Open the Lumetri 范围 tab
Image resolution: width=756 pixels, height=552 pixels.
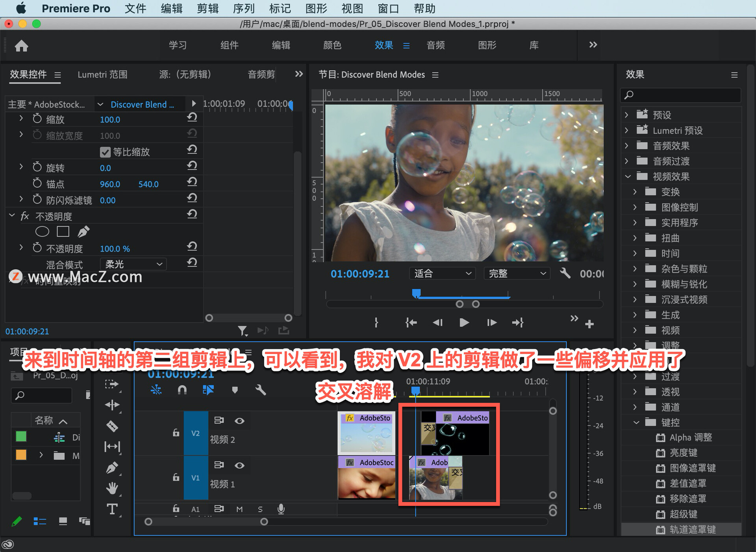[x=102, y=74]
